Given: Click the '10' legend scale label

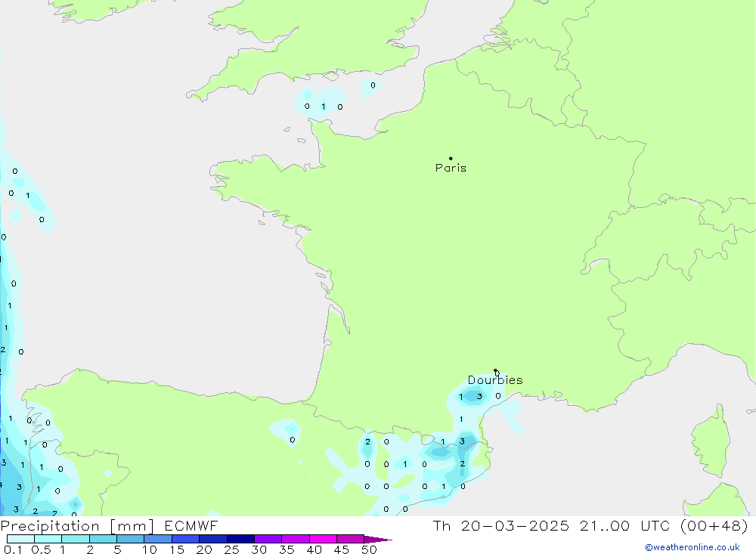Looking at the screenshot, I should click(x=150, y=549).
